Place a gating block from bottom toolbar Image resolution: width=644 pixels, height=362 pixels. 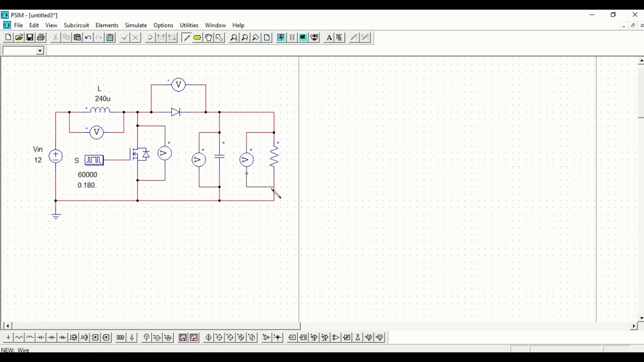tap(121, 337)
